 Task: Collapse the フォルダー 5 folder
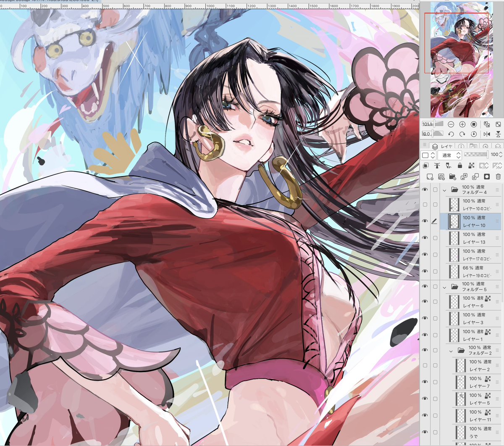point(444,287)
